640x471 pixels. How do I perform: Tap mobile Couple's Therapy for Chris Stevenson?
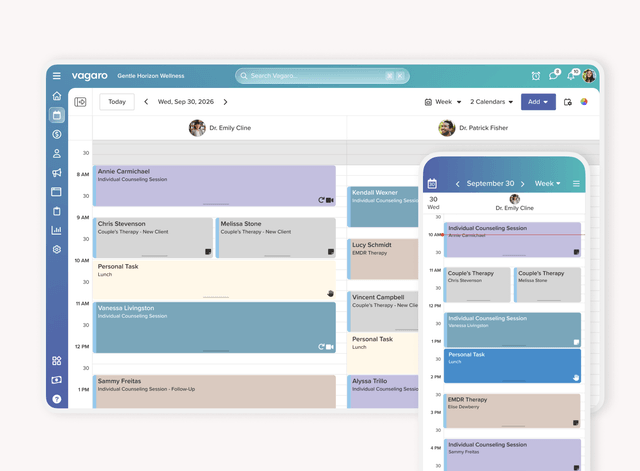tap(477, 285)
